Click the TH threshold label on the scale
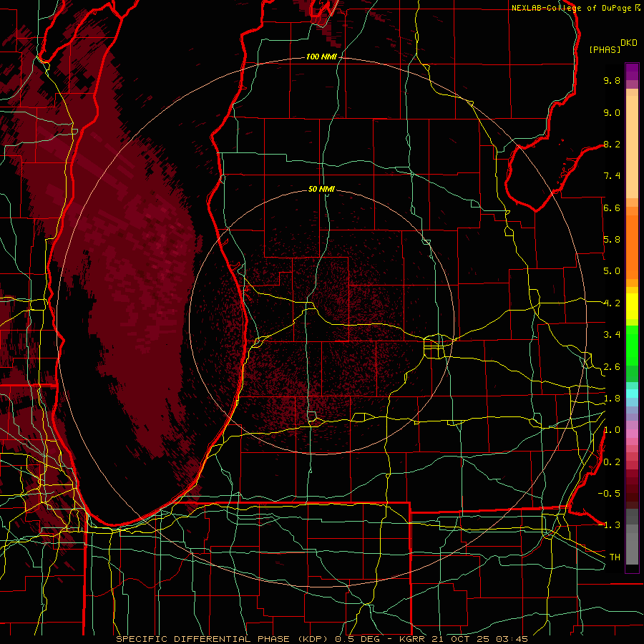This screenshot has width=644, height=644. 615,557
